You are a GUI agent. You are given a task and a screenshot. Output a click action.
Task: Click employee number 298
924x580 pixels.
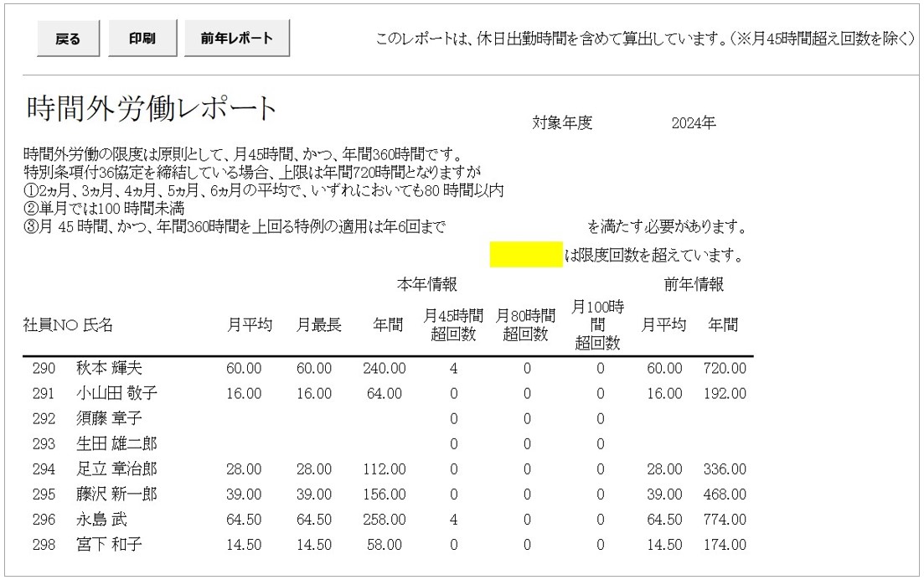tap(44, 545)
